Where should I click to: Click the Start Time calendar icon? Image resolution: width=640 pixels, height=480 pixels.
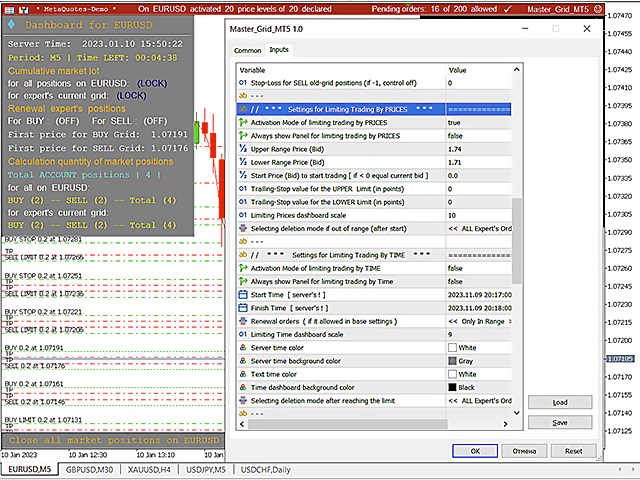241,295
